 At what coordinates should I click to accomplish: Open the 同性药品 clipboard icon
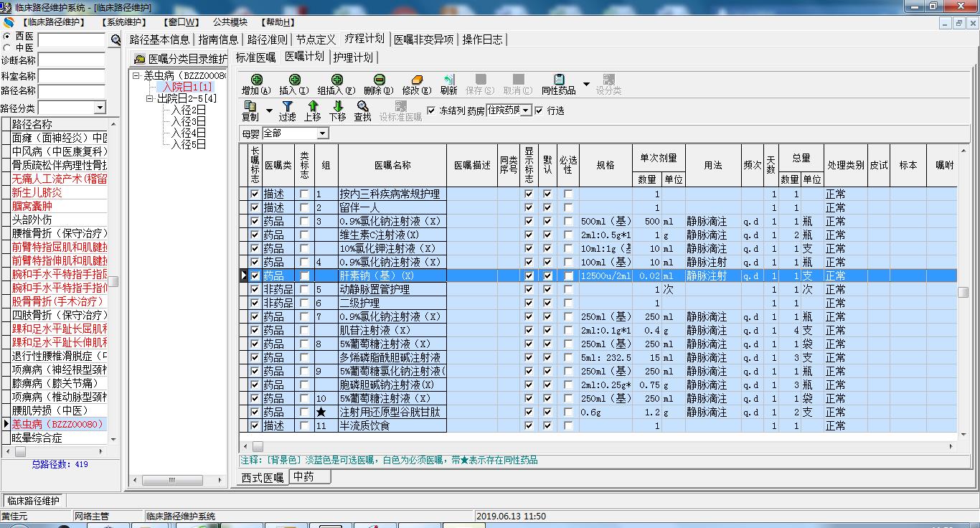(x=559, y=80)
